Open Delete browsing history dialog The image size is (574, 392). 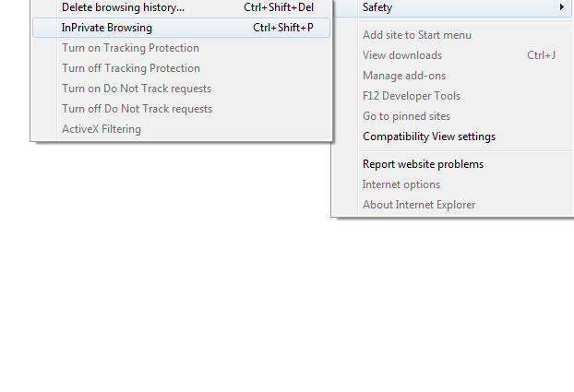click(x=123, y=7)
